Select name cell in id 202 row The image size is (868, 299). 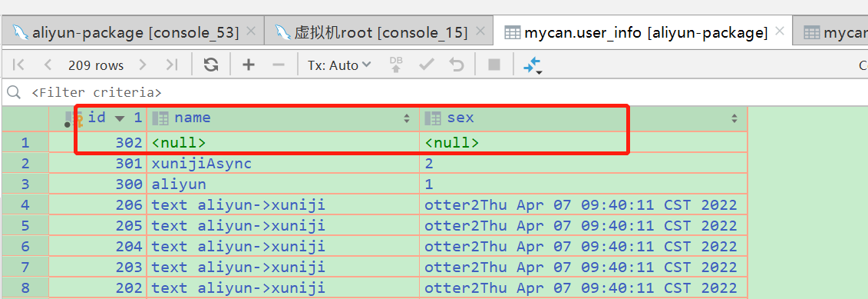pos(283,288)
